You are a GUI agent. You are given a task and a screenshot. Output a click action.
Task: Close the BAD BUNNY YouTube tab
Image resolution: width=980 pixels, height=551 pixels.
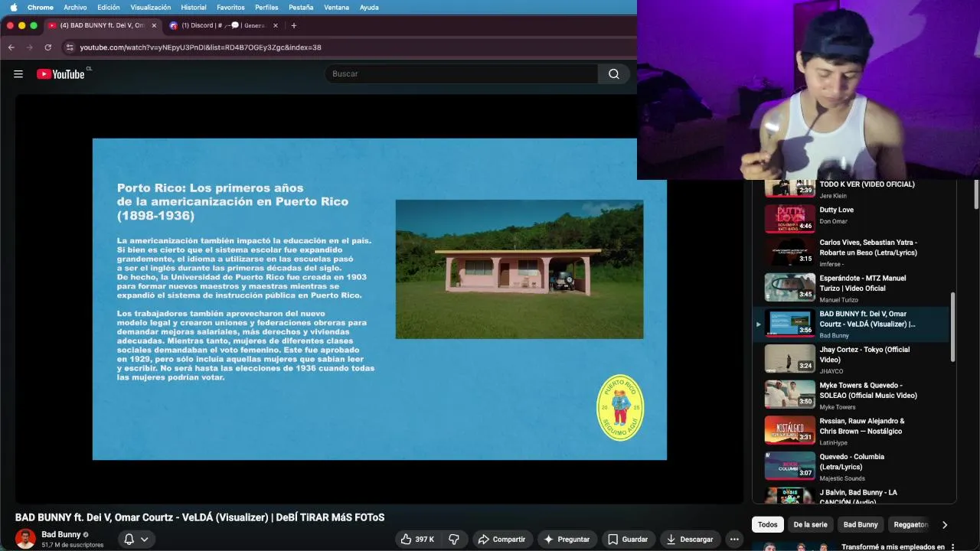tap(154, 25)
